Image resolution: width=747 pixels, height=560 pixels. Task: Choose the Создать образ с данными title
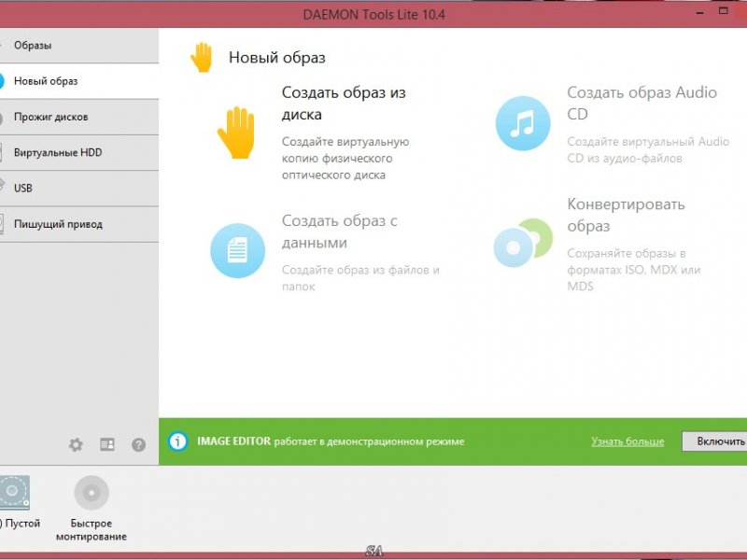click(x=339, y=231)
